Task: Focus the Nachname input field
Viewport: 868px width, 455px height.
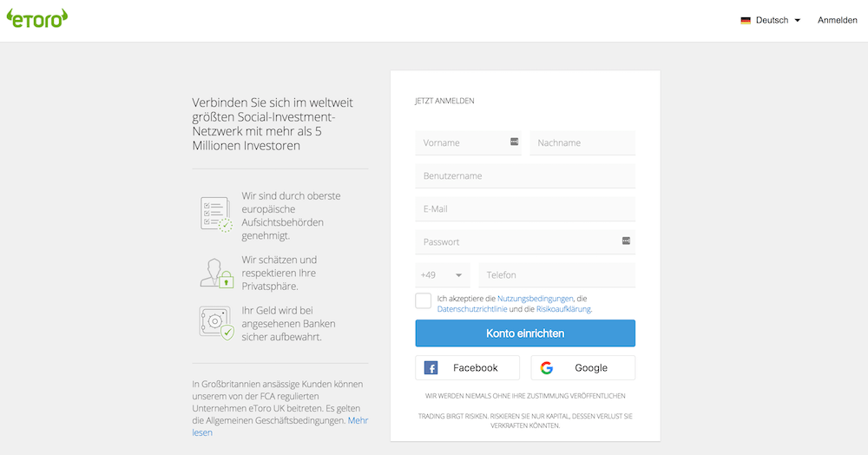Action: [x=582, y=142]
